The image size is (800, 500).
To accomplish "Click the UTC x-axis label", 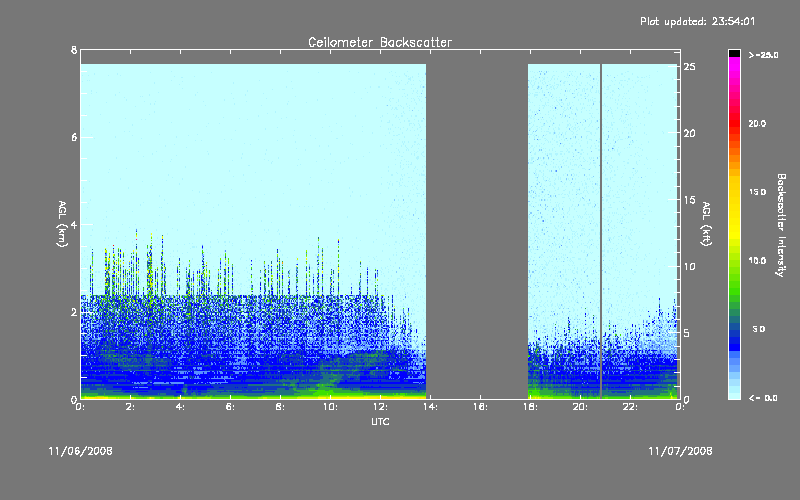I will [380, 421].
